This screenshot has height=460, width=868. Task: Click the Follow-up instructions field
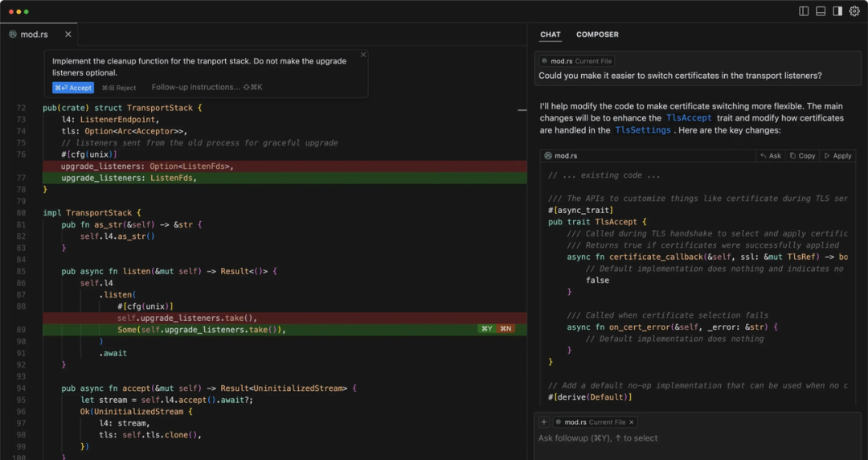207,87
